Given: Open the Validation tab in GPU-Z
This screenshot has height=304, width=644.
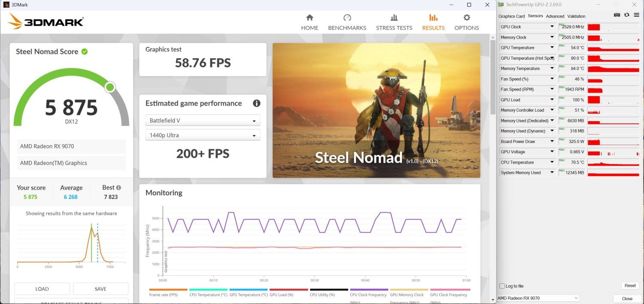Looking at the screenshot, I should (576, 16).
